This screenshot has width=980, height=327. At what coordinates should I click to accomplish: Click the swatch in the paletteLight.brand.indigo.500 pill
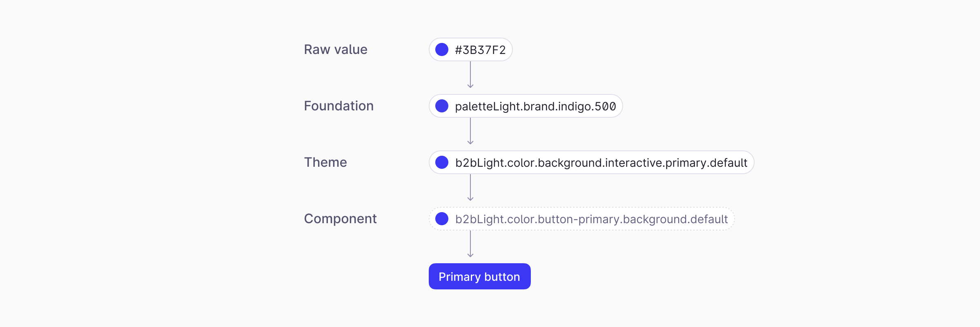(442, 106)
